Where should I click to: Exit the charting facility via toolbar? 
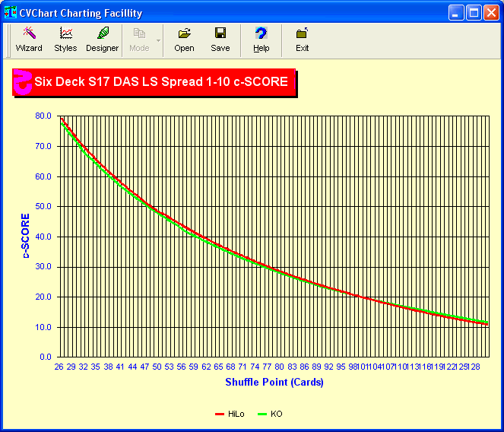tap(302, 40)
